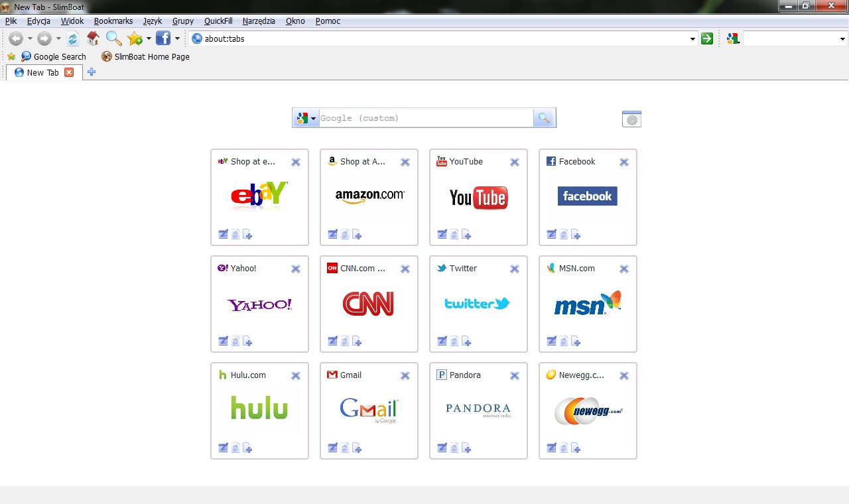Open the msn logo thumbnail
Screen dimensions: 849x504
pos(588,303)
